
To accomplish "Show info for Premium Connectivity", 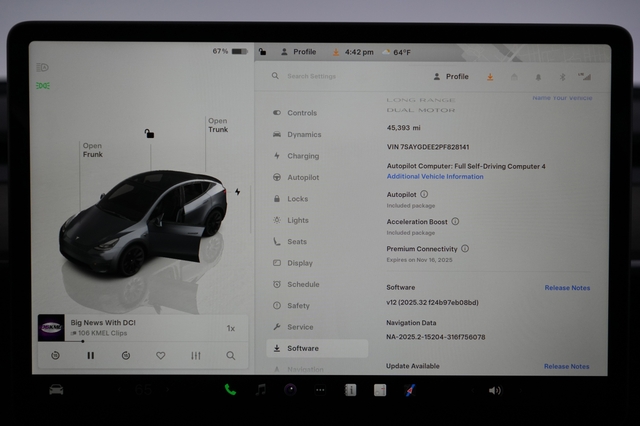I will (x=465, y=248).
